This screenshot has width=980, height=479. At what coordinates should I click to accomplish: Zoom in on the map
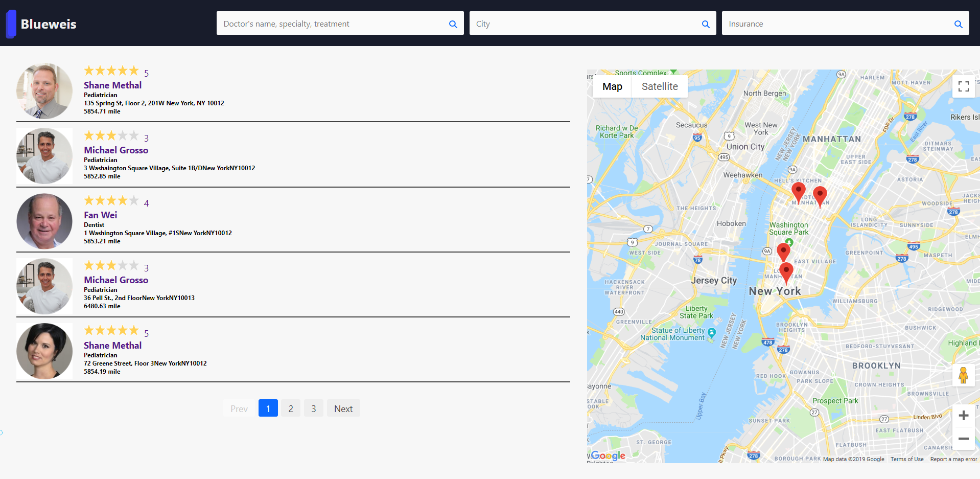[x=963, y=416]
